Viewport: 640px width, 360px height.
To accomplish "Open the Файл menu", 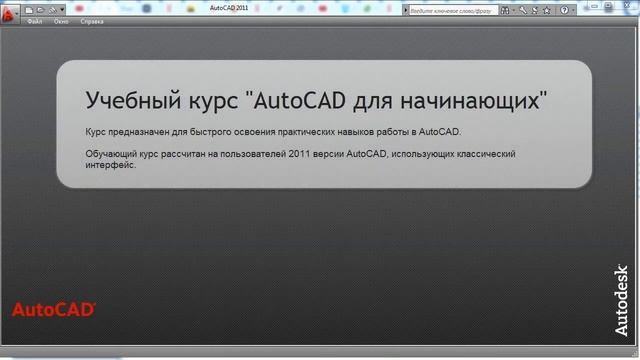I will (35, 21).
